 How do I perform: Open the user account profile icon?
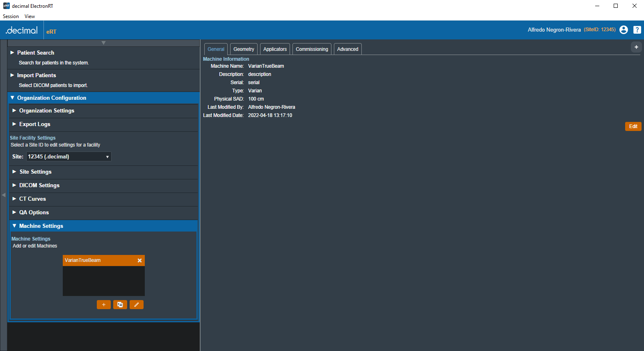click(x=623, y=30)
